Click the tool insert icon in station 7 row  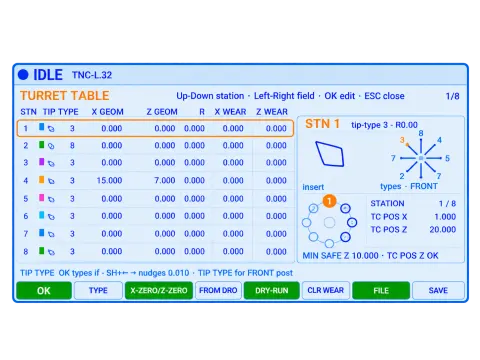[51, 234]
